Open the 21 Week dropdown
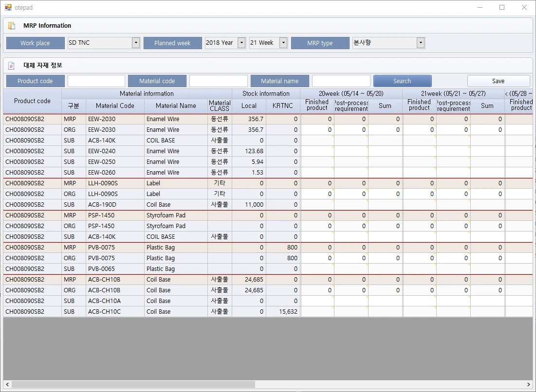The width and height of the screenshot is (536, 392). coord(283,43)
